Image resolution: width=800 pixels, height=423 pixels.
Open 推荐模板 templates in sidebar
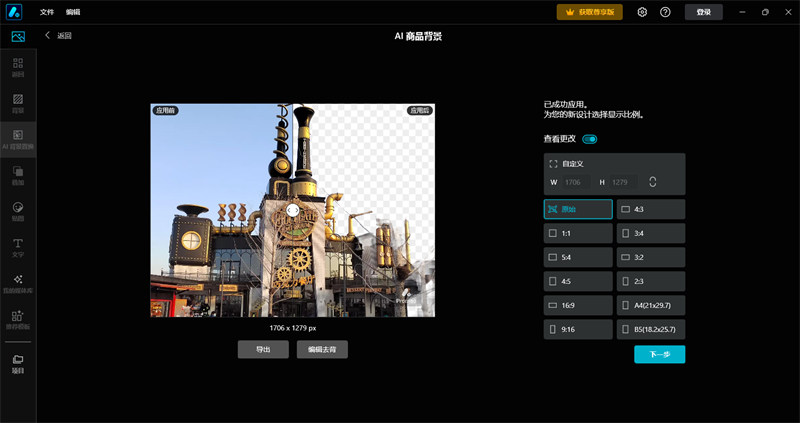tap(18, 320)
